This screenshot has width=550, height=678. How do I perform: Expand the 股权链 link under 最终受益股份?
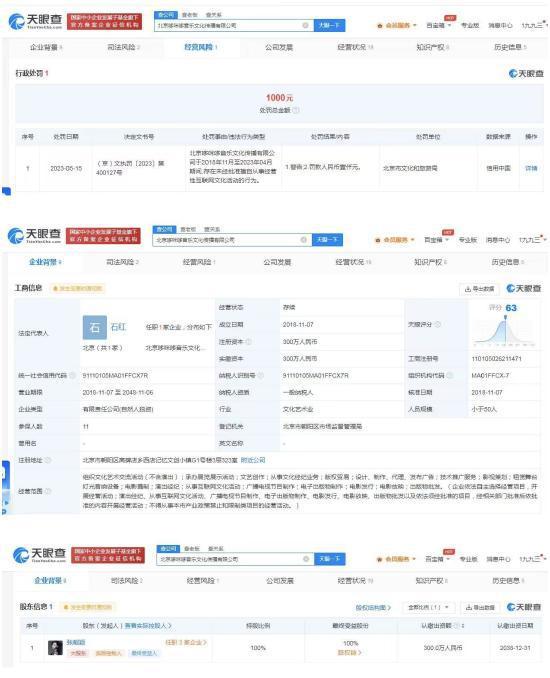[x=349, y=652]
